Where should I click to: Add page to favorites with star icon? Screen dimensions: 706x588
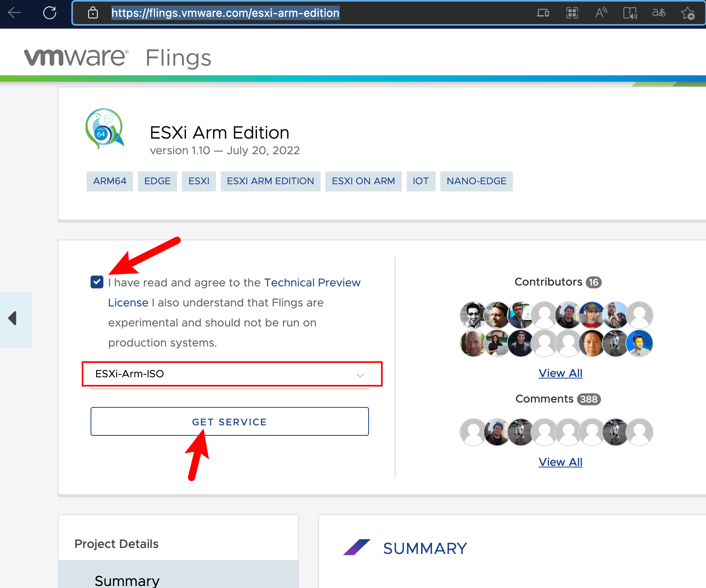pos(688,13)
